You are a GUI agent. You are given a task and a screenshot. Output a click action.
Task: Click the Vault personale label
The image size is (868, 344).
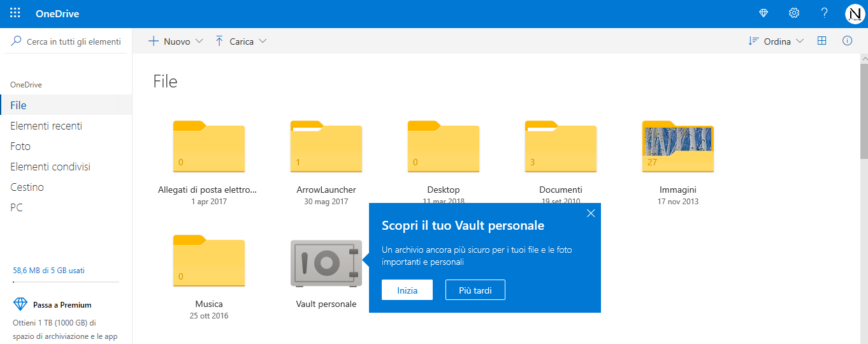coord(326,304)
